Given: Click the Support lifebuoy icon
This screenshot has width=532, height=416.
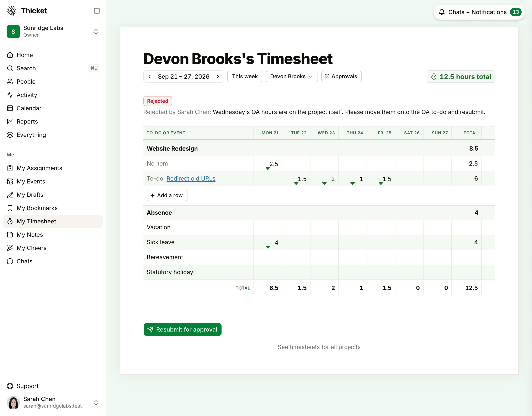Looking at the screenshot, I should tap(10, 386).
